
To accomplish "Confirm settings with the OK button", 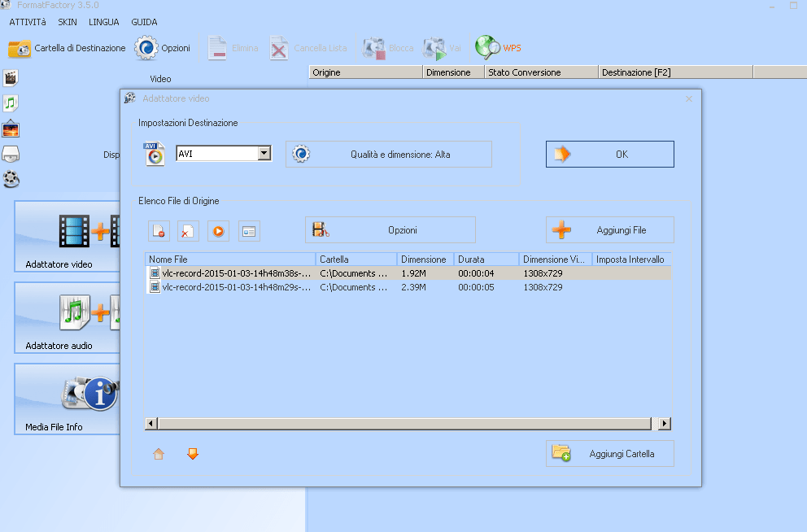I will coord(609,153).
